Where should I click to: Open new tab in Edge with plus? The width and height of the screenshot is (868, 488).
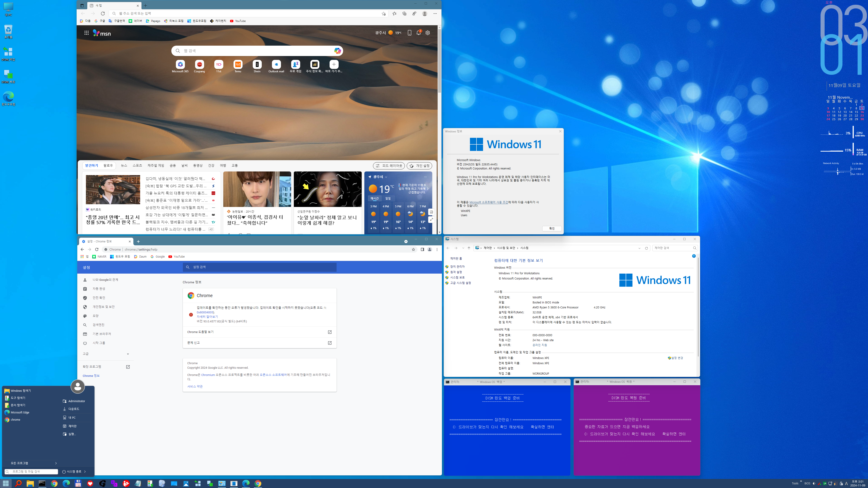(146, 5)
